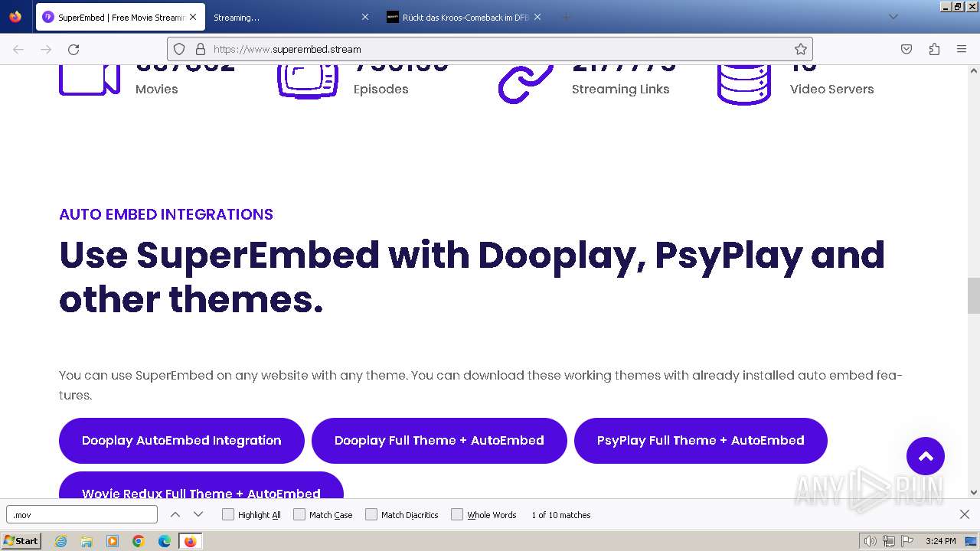Click the Streaming Links chain icon
The width and height of the screenshot is (980, 551).
(526, 83)
